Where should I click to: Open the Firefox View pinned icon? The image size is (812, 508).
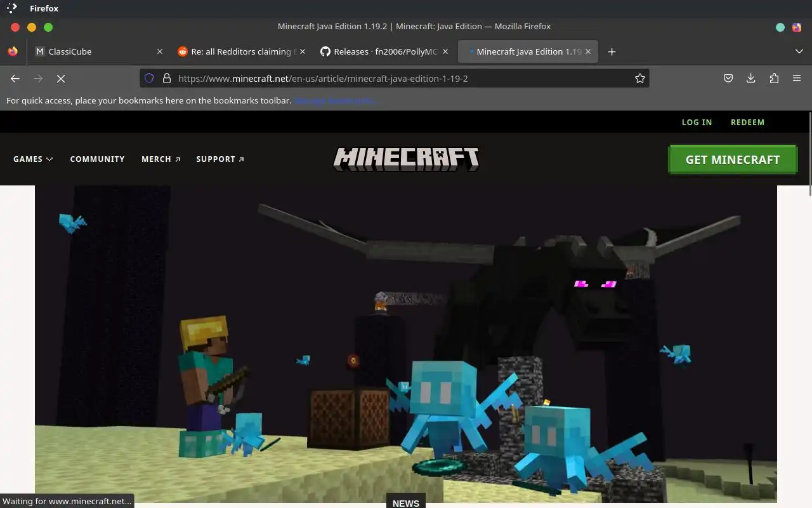[x=13, y=51]
